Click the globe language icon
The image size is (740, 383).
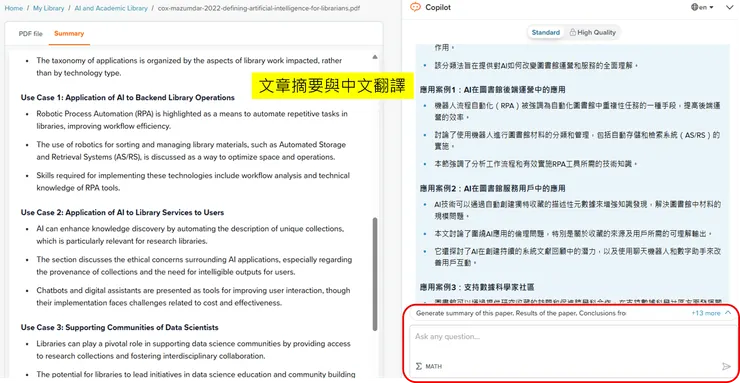tap(694, 7)
